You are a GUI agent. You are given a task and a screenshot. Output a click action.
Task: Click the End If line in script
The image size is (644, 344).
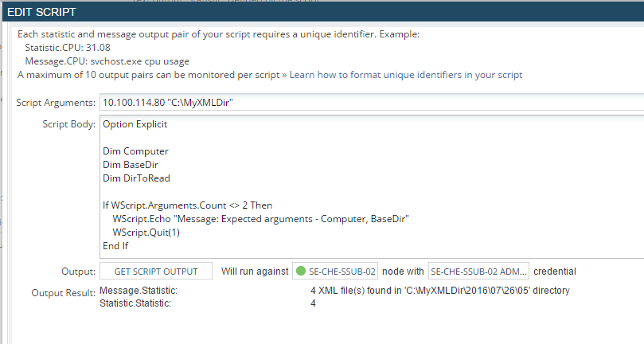[115, 246]
